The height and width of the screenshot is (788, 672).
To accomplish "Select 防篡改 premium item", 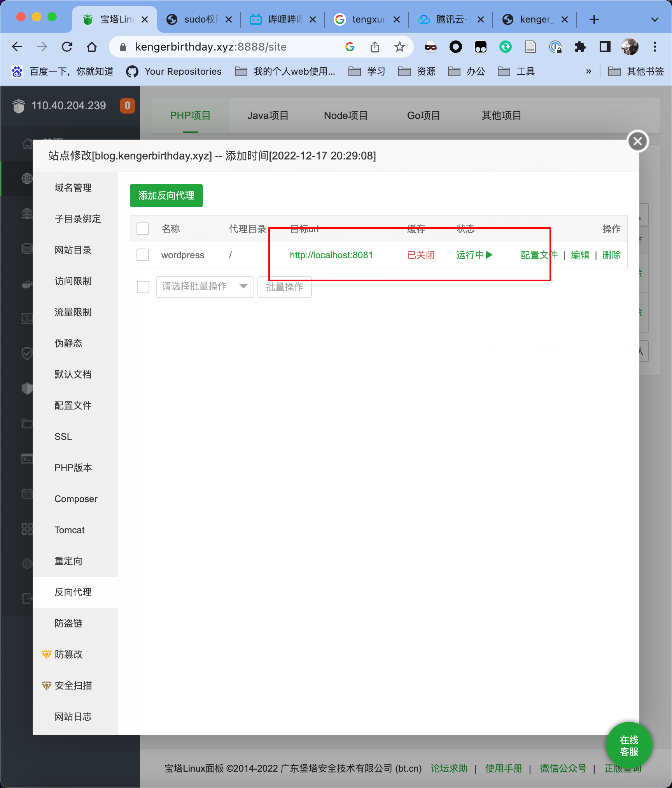I will pos(75,655).
